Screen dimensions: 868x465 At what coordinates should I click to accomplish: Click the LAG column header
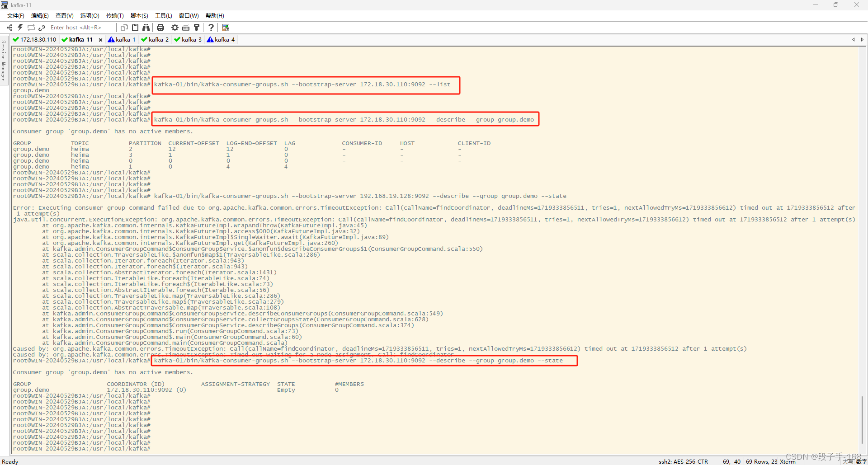(290, 143)
